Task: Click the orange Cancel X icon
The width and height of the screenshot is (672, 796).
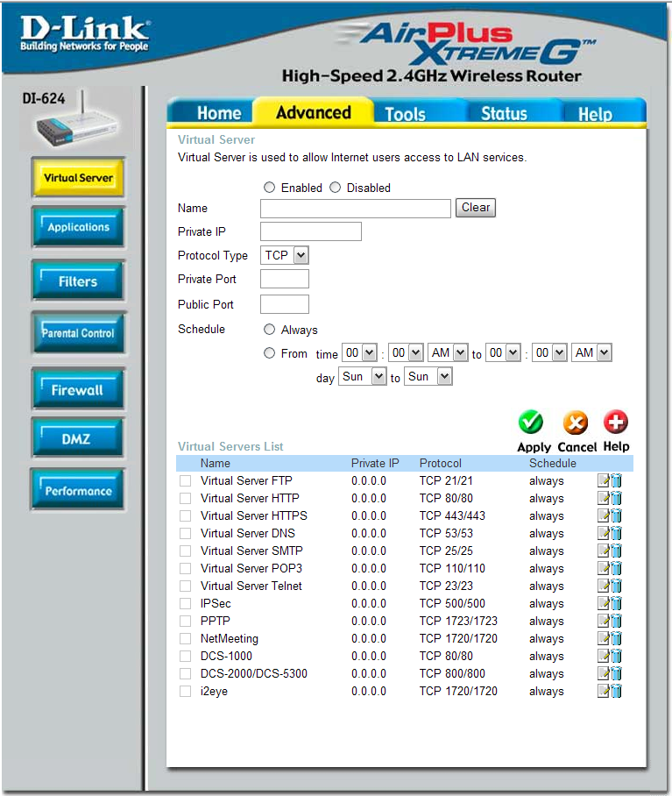Action: click(576, 422)
